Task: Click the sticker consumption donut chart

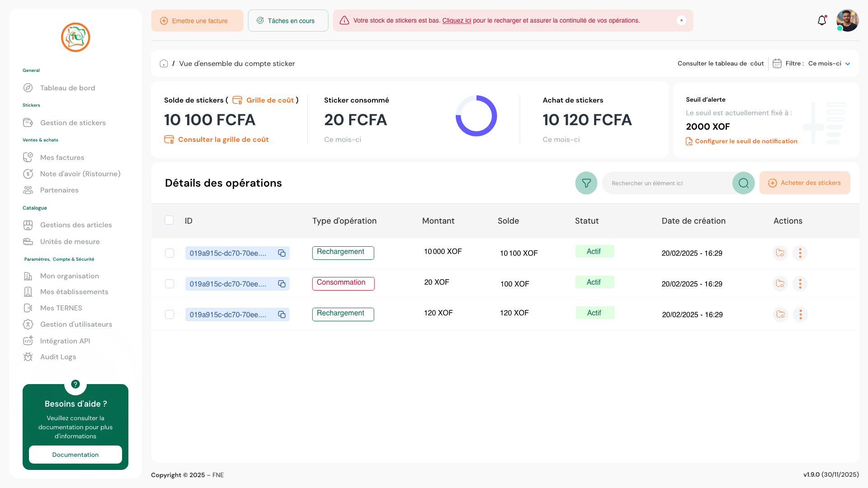Action: 476,116
